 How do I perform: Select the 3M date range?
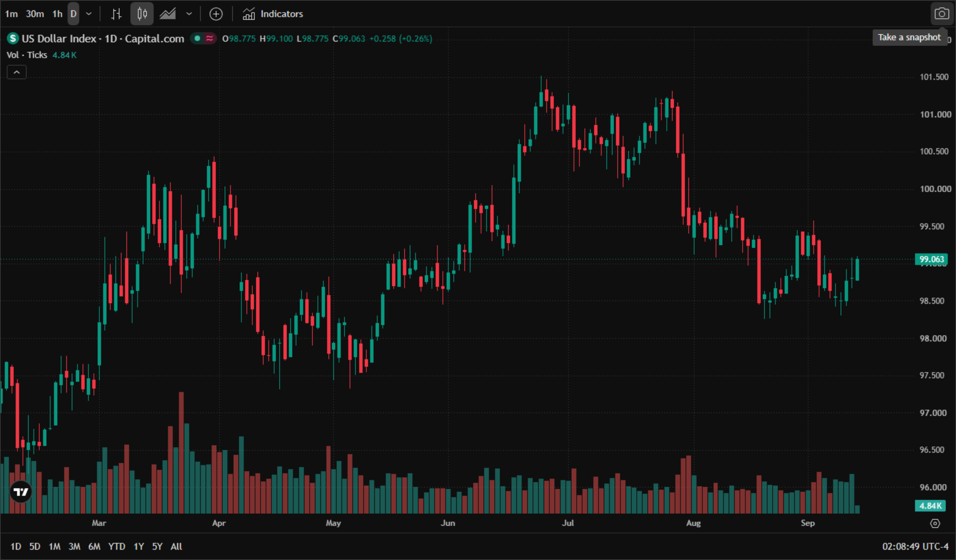pyautogui.click(x=74, y=546)
